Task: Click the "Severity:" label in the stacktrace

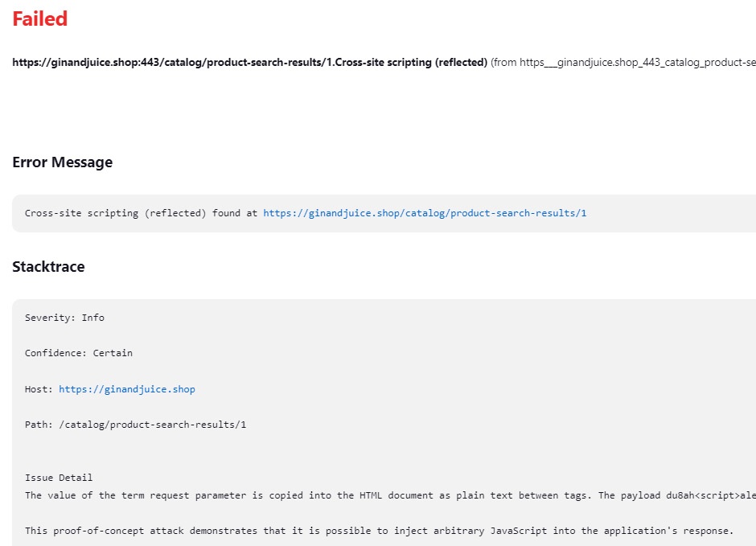Action: pos(50,318)
